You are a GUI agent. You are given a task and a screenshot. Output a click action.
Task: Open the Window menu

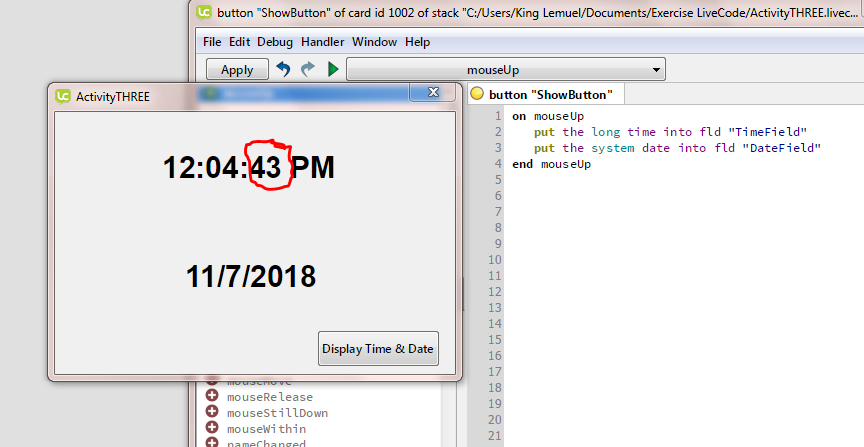click(x=374, y=42)
